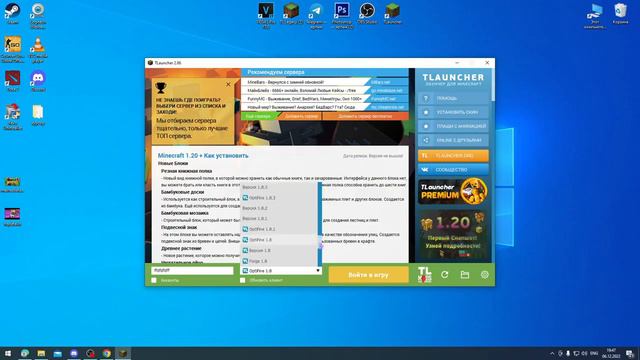Open TLauncher.org orange sidebar button
The height and width of the screenshot is (360, 640).
point(453,156)
